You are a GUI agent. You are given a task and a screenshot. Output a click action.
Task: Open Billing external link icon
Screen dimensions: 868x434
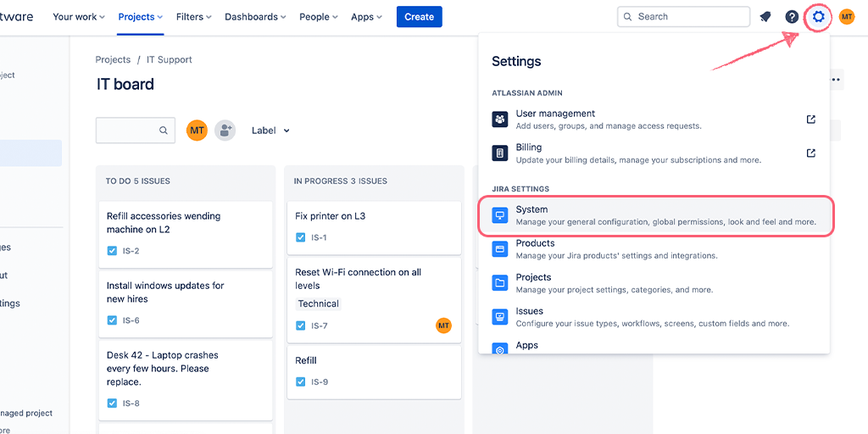point(811,153)
